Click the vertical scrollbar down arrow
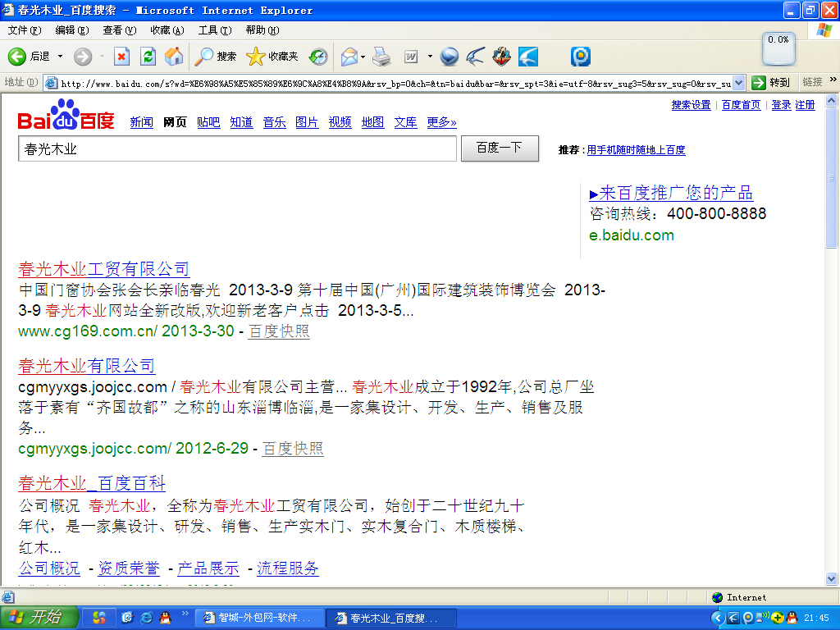 tap(832, 578)
